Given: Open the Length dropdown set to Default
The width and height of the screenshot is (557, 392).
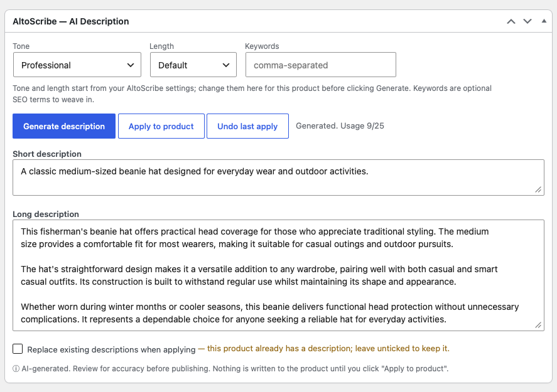Looking at the screenshot, I should click(193, 65).
